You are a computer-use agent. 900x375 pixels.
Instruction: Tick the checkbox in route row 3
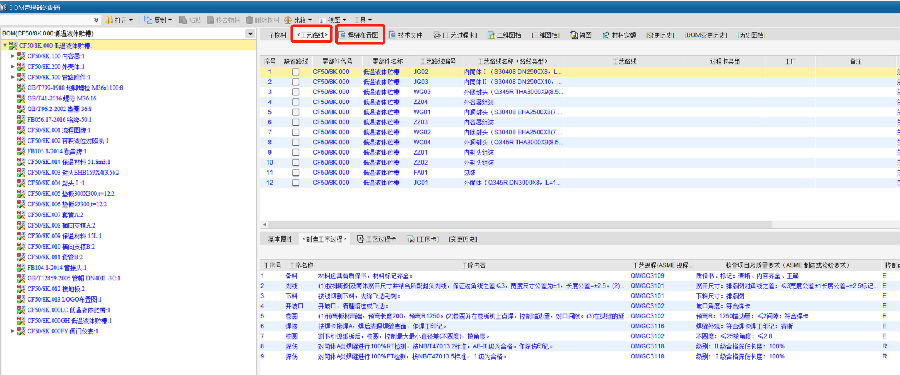[296, 92]
